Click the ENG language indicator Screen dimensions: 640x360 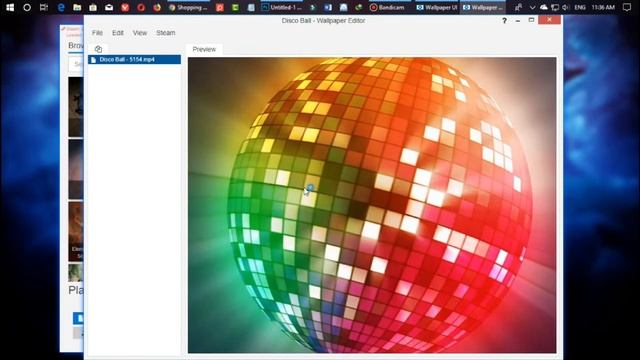[580, 7]
